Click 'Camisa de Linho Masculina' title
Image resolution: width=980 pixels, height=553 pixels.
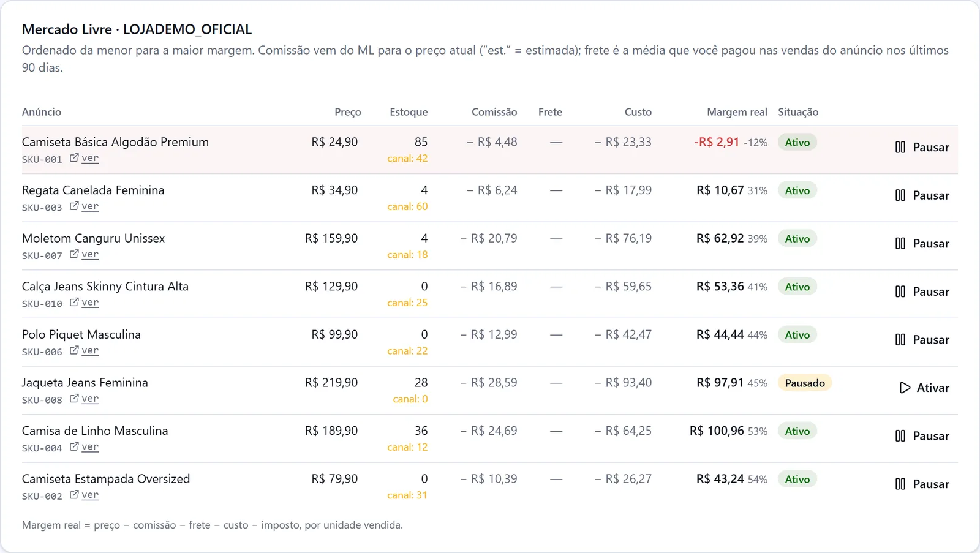coord(95,431)
